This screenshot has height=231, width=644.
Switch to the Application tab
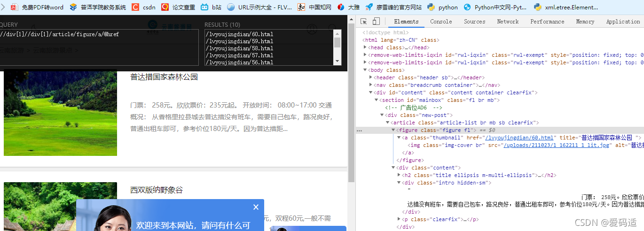(x=623, y=22)
